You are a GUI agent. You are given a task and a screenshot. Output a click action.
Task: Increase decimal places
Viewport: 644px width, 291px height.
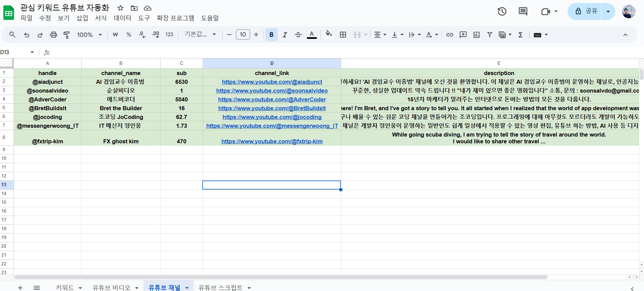click(156, 34)
